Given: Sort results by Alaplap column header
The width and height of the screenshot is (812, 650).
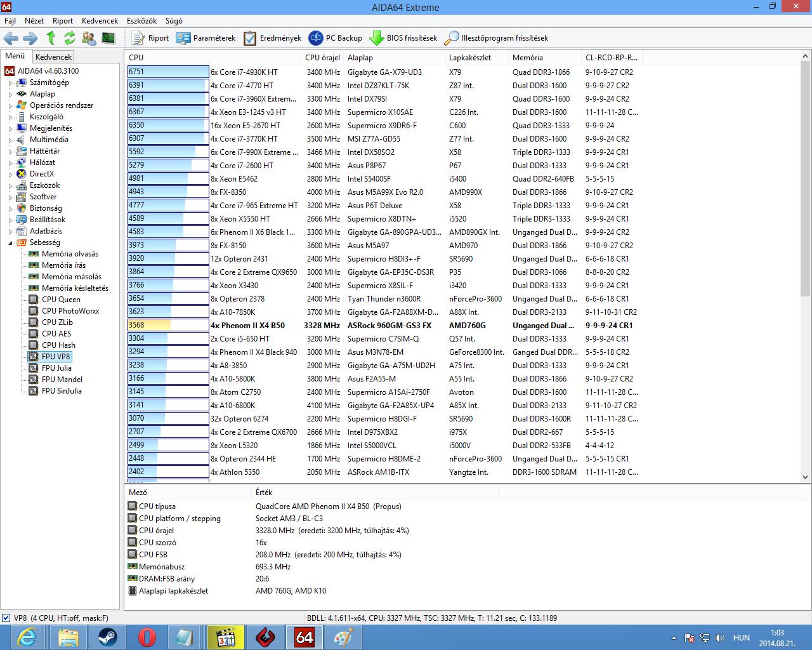Looking at the screenshot, I should point(395,57).
